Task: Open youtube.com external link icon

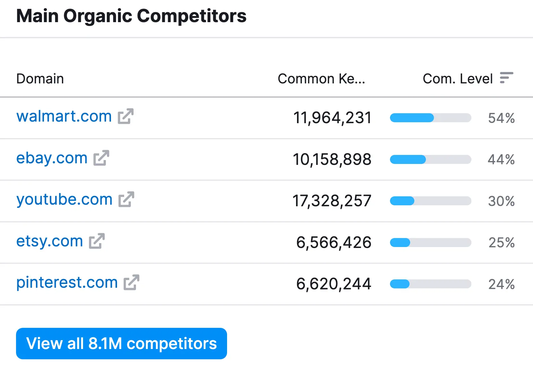Action: pyautogui.click(x=126, y=199)
